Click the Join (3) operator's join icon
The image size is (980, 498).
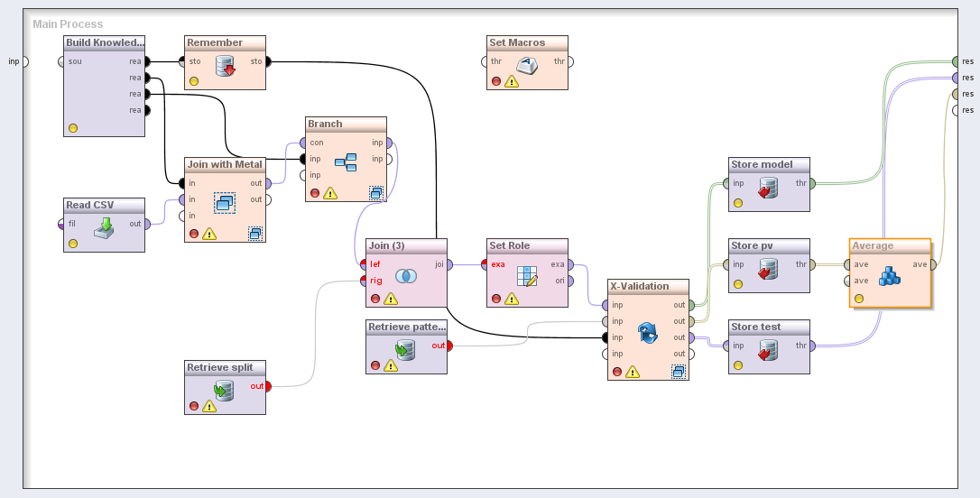coord(405,276)
